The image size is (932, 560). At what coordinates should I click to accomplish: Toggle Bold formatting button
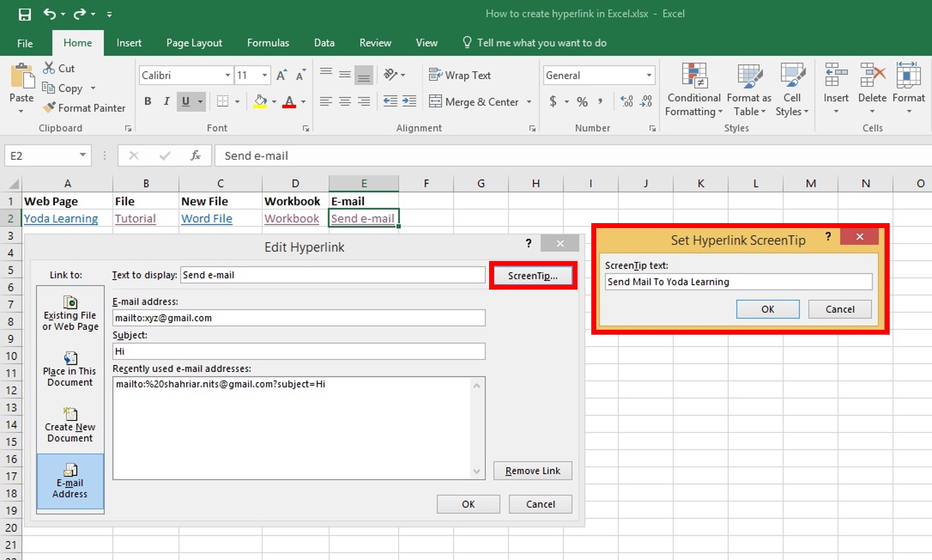(x=147, y=101)
